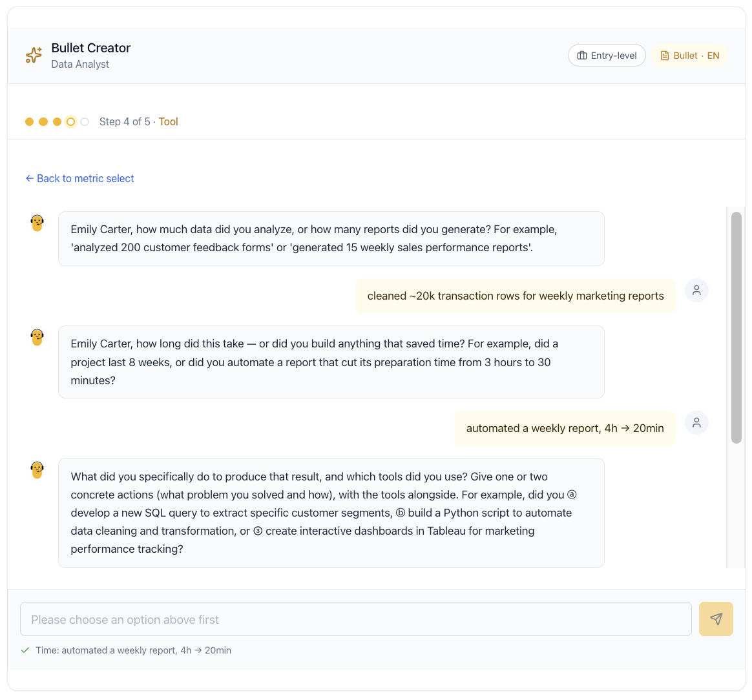
Task: Click the send paper-plane button
Action: coord(716,619)
